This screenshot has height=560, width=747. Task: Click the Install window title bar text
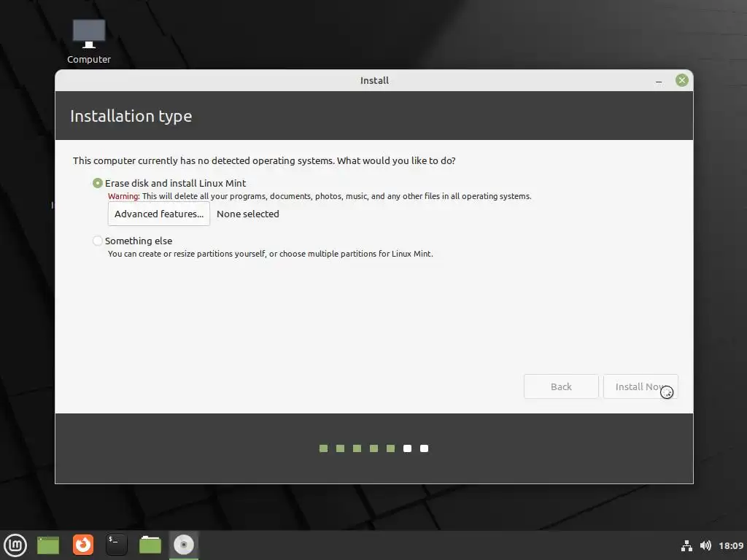coord(374,80)
